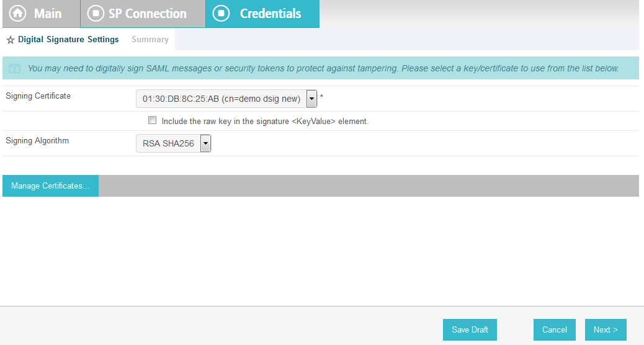Save the configuration as draft
The height and width of the screenshot is (345, 644).
click(x=470, y=330)
